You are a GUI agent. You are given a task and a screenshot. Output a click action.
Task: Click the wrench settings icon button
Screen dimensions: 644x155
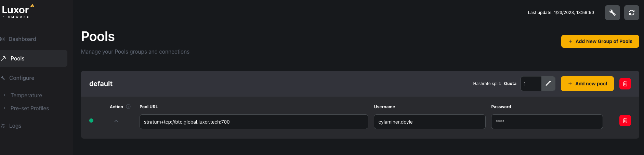click(612, 13)
